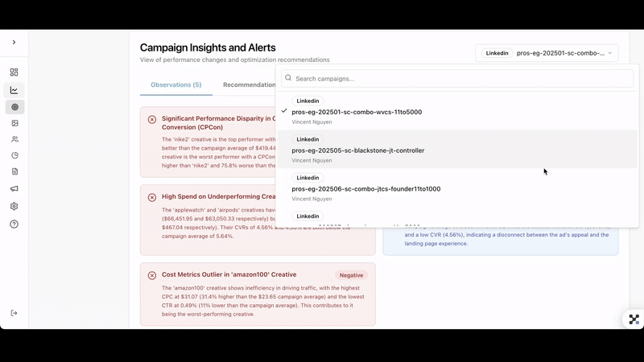
Task: Choose pros-eg-202505-sc-blackstone-jt-controller campaign
Action: click(x=357, y=150)
